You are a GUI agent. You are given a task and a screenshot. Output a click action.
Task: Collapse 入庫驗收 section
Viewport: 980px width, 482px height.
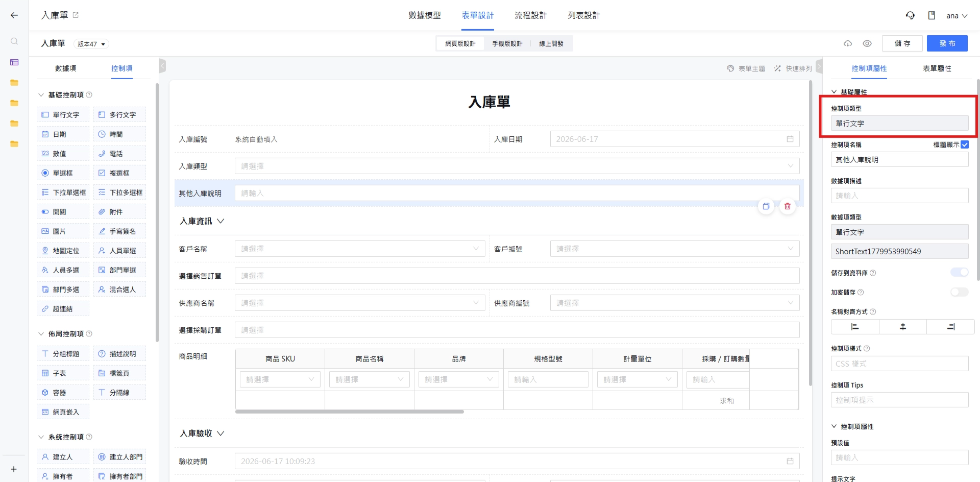(220, 433)
